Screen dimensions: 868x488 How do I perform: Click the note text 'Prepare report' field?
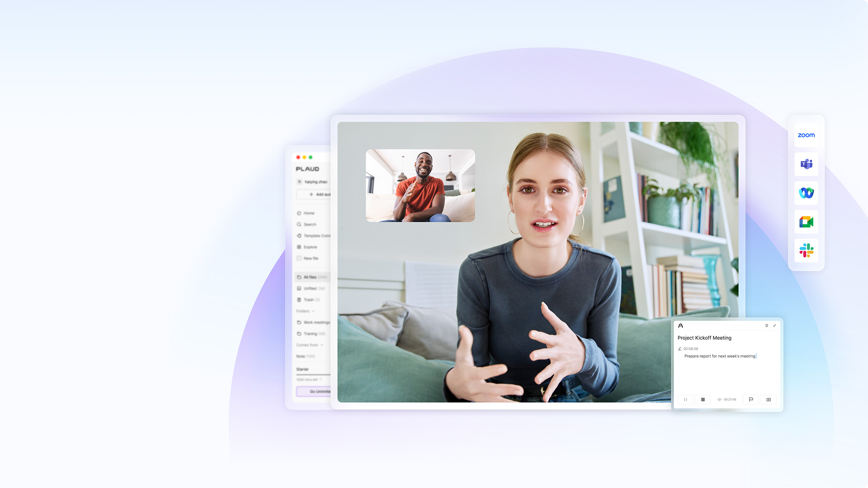point(719,356)
